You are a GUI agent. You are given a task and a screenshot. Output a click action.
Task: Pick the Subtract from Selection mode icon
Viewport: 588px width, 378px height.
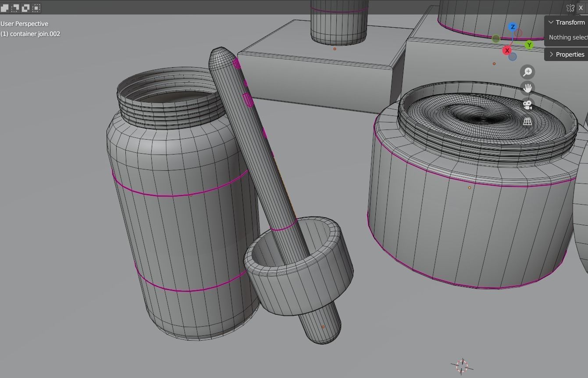pyautogui.click(x=26, y=8)
